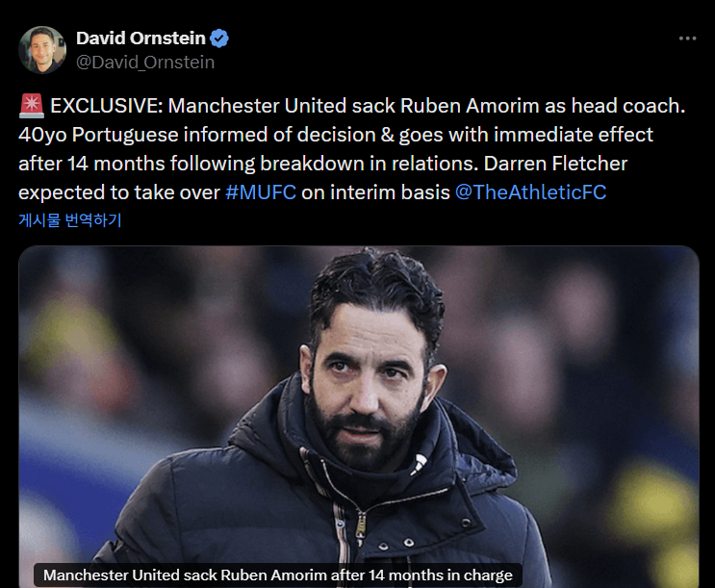The image size is (715, 588).
Task: Click the jacket zipper in the photo
Action: (x=360, y=527)
